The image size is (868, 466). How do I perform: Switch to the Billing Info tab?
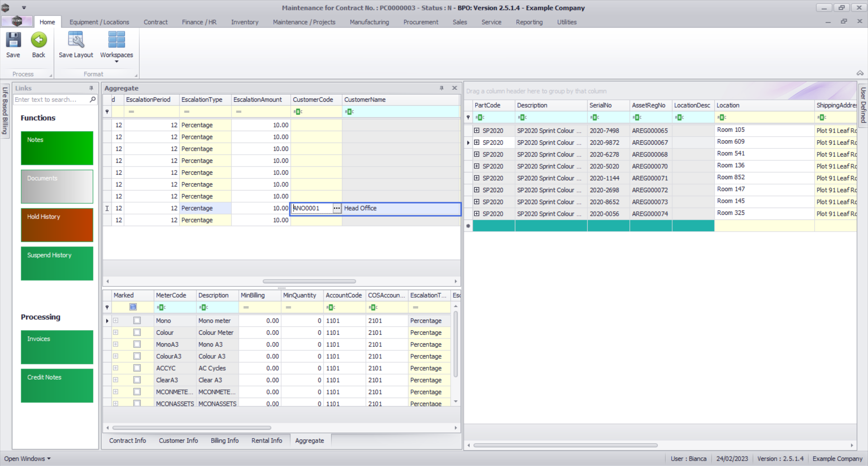(x=224, y=441)
